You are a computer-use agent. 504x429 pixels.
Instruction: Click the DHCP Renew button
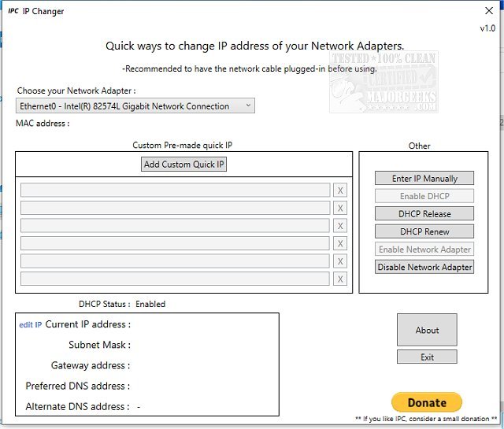tap(424, 231)
